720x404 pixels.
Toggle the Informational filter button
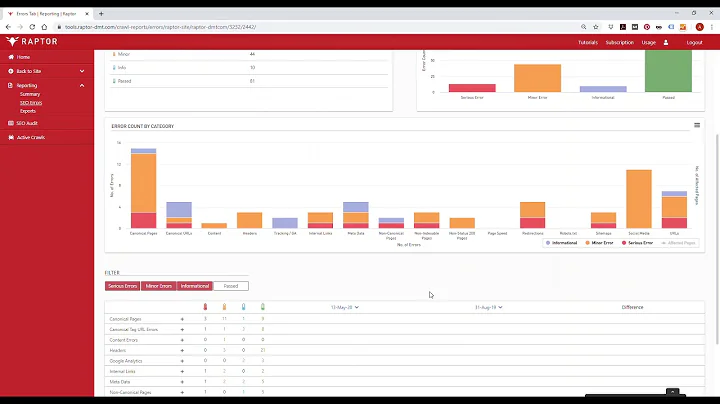coord(195,286)
